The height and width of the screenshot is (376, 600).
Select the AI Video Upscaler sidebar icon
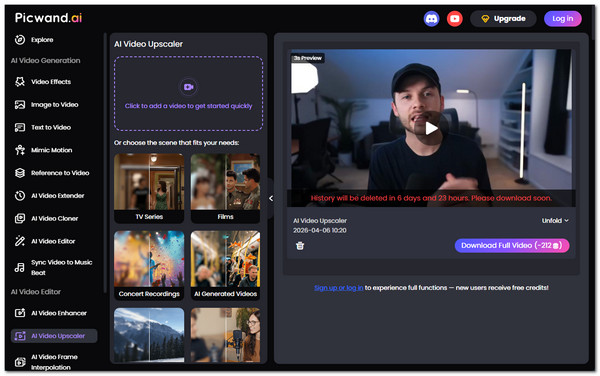pyautogui.click(x=20, y=336)
